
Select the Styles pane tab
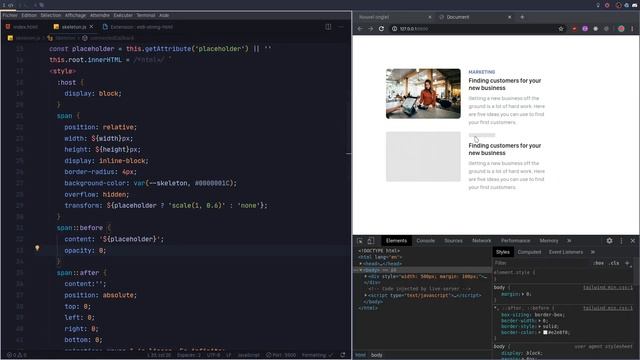pos(502,252)
